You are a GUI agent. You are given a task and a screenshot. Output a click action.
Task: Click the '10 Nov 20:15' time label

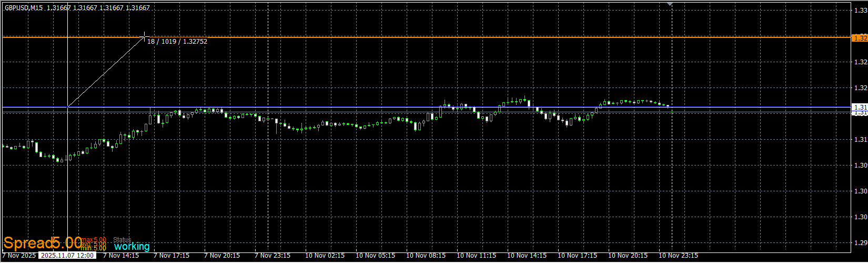[628, 256]
